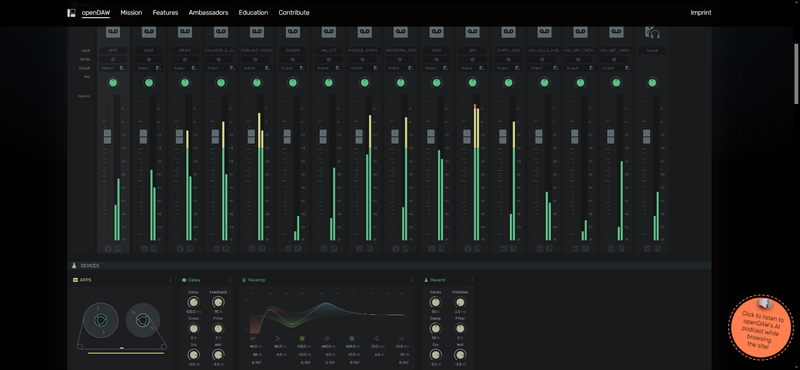
Task: Toggle Revamp bell band at 640 Hz
Action: [x=327, y=338]
